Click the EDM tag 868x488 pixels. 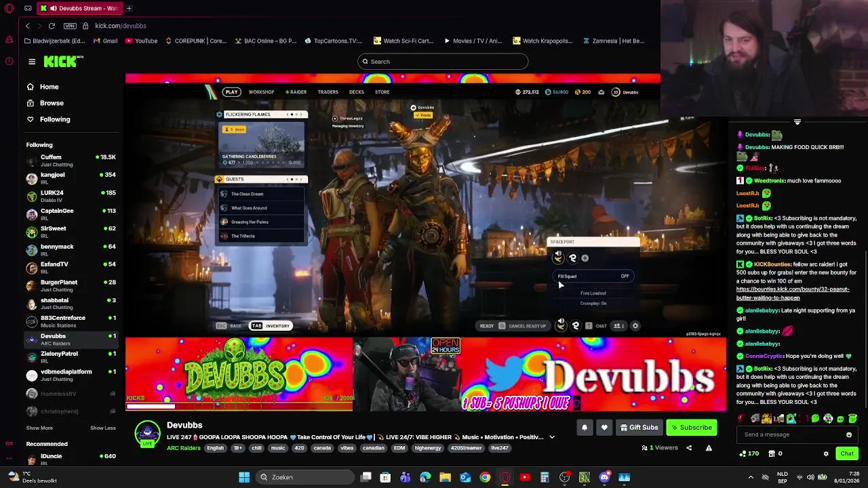click(x=399, y=448)
